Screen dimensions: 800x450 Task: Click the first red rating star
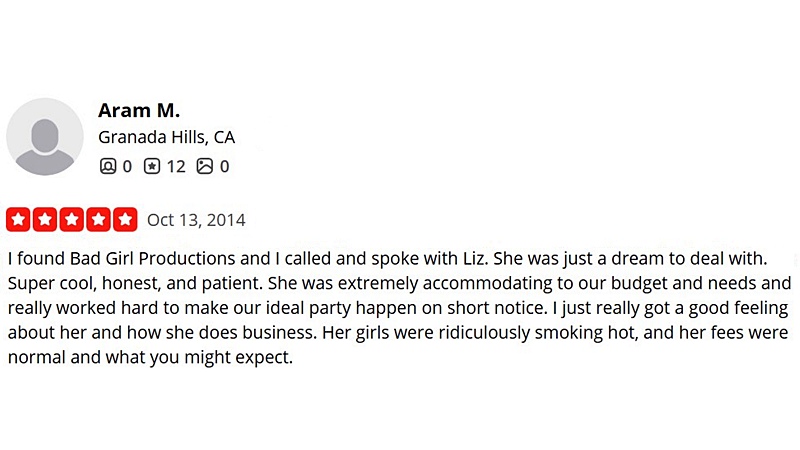19,219
